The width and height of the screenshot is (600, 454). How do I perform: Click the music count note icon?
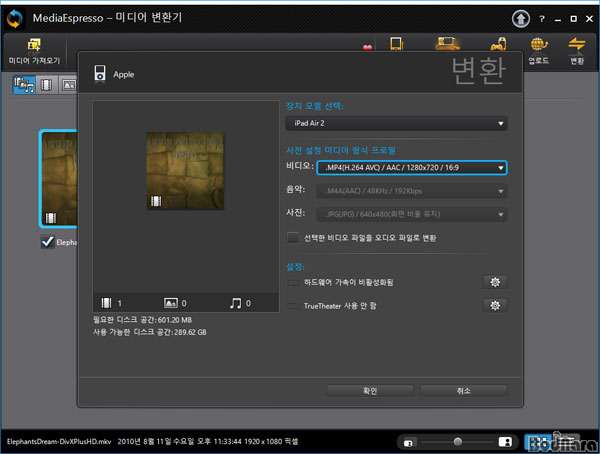click(x=235, y=303)
